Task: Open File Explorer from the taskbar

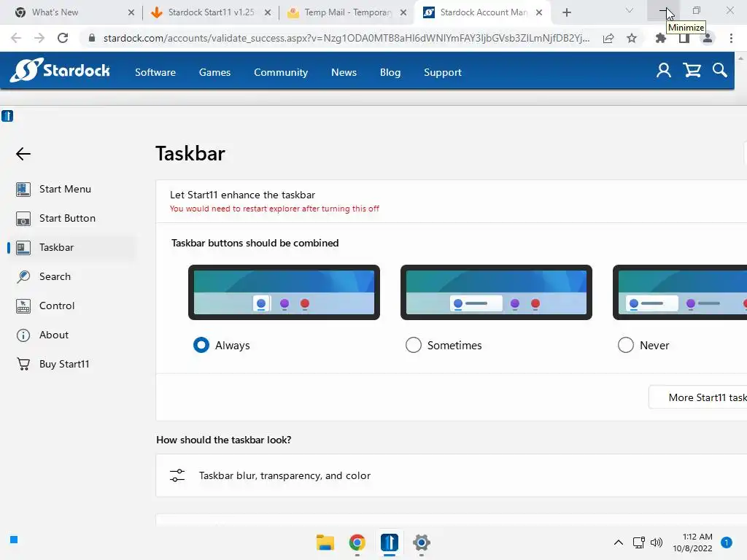Action: pyautogui.click(x=325, y=542)
